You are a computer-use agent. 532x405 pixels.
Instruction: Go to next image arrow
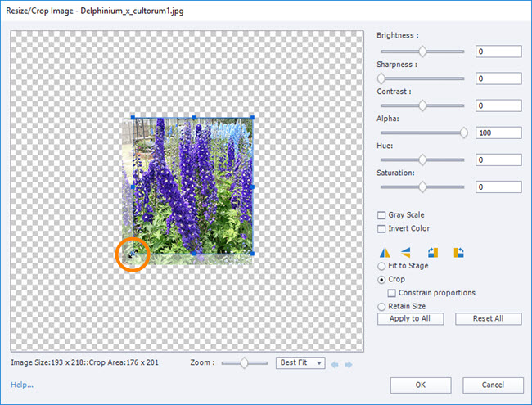349,365
